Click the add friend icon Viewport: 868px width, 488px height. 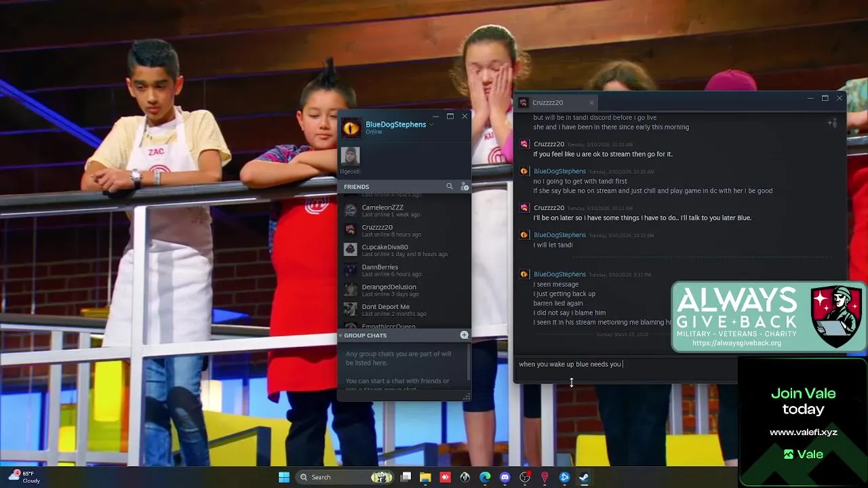(465, 186)
